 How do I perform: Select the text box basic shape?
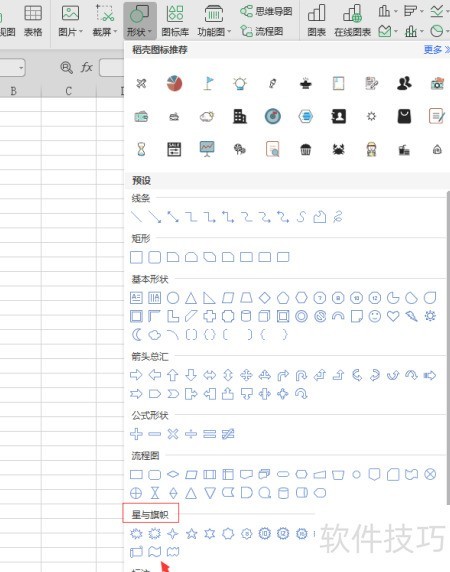pyautogui.click(x=136, y=298)
